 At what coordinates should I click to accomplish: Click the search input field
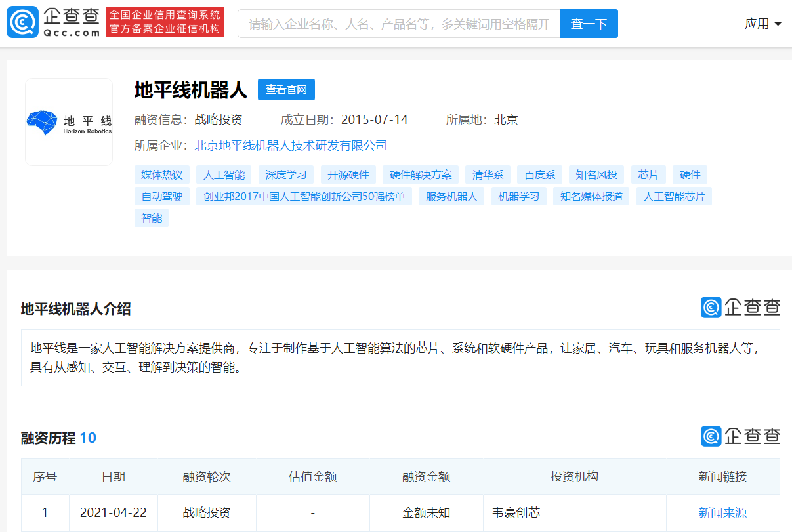coord(399,24)
